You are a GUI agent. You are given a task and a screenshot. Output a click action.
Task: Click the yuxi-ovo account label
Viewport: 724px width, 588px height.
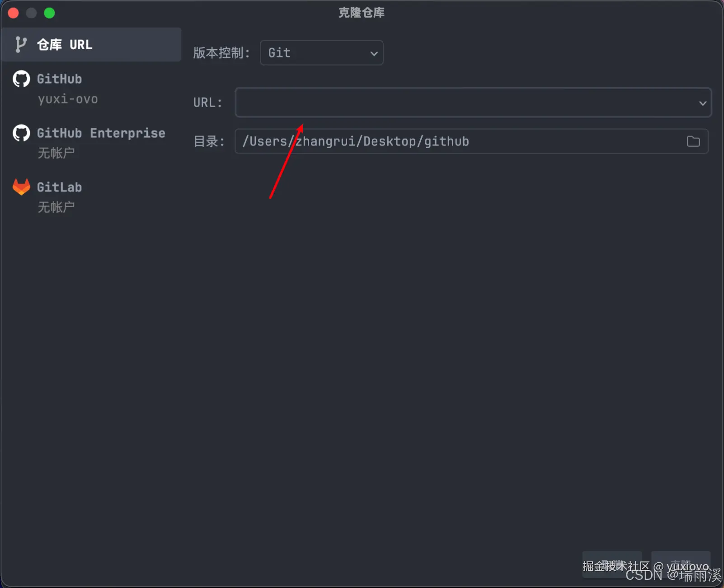point(68,99)
